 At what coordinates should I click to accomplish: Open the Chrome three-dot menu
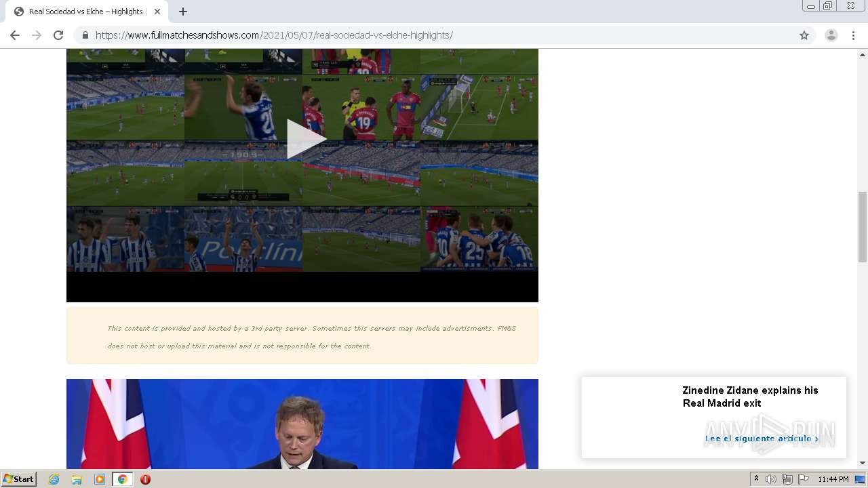coord(853,35)
